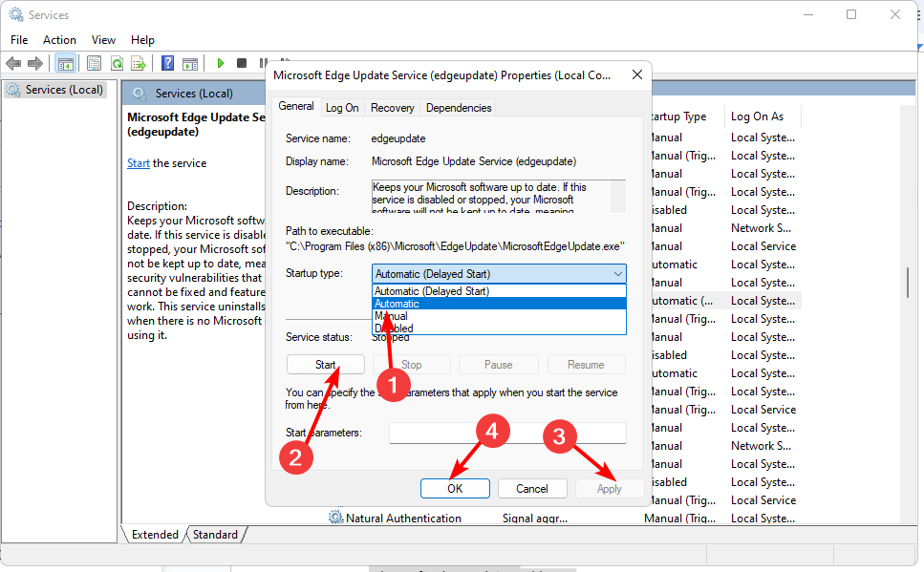Screen dimensions: 924x572
Task: Click the greyed-out Pause button
Action: 499,365
